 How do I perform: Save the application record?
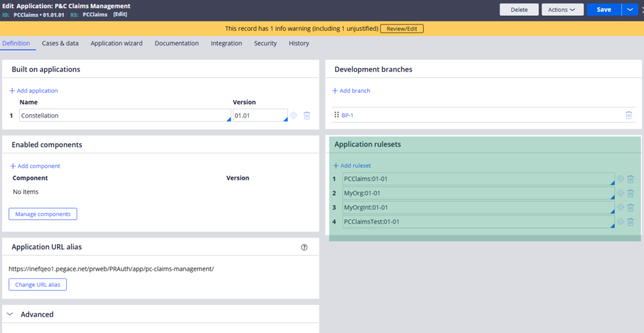[604, 9]
